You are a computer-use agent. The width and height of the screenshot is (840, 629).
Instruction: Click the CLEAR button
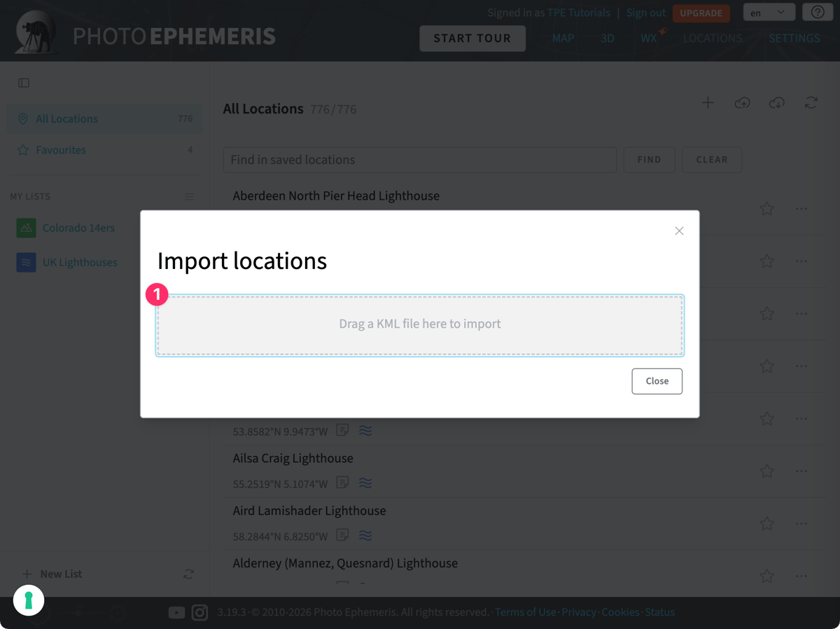[x=712, y=160]
